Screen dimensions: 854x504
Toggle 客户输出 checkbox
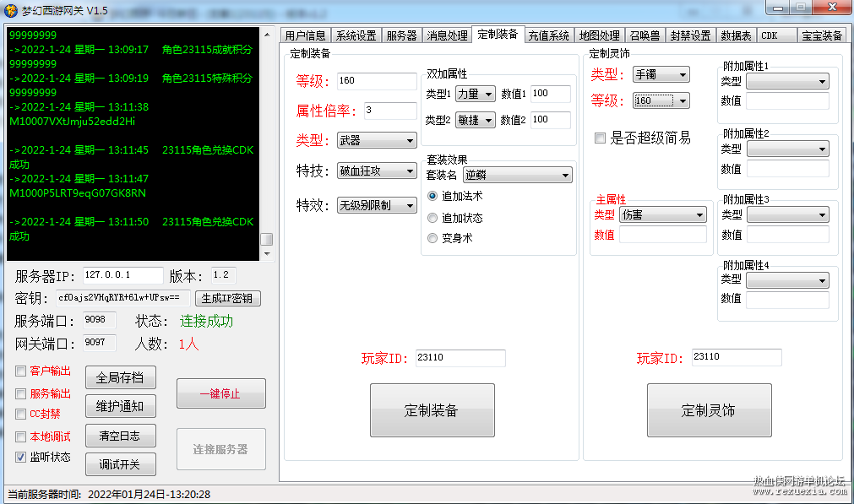point(21,371)
